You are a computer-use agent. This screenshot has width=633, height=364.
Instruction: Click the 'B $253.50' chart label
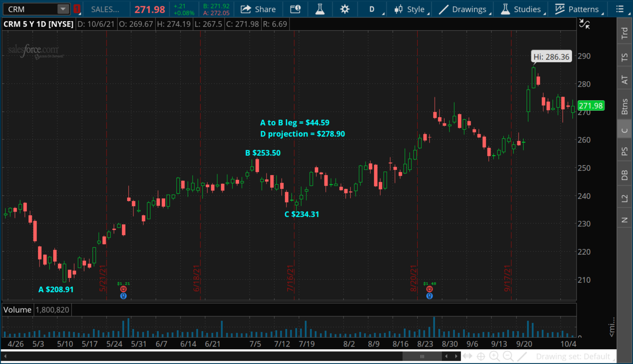tap(263, 153)
